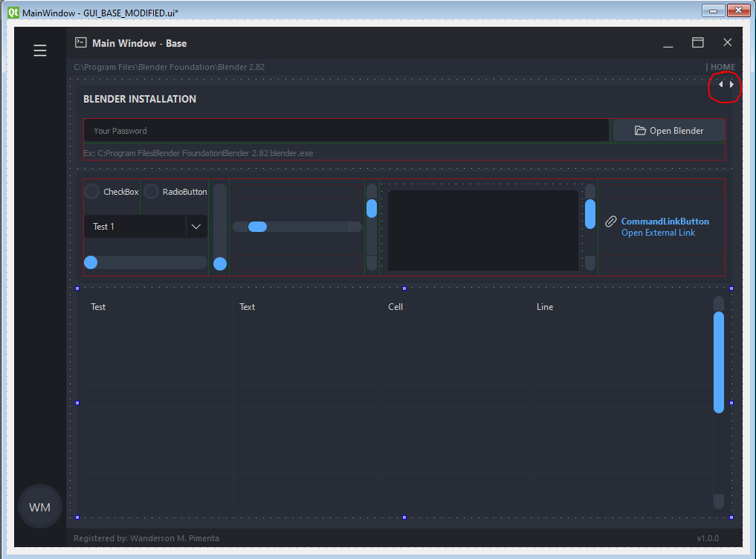Click the Text column header
Image resolution: width=756 pixels, height=559 pixels.
[248, 306]
